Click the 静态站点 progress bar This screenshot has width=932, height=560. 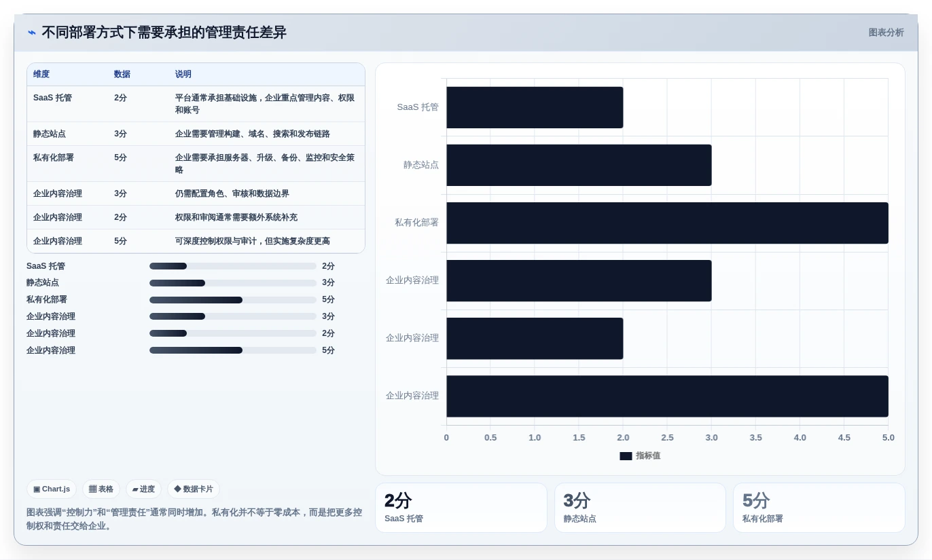pyautogui.click(x=233, y=283)
